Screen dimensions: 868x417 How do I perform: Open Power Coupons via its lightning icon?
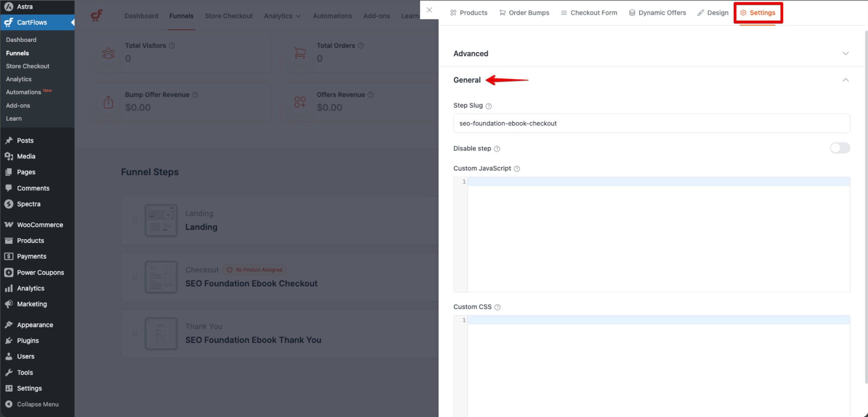[x=9, y=272]
